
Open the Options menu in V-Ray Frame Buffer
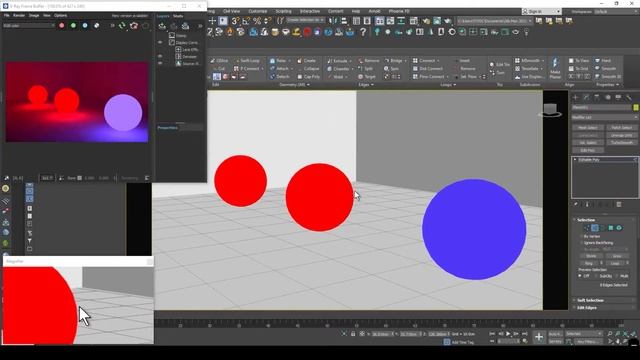[x=60, y=16]
